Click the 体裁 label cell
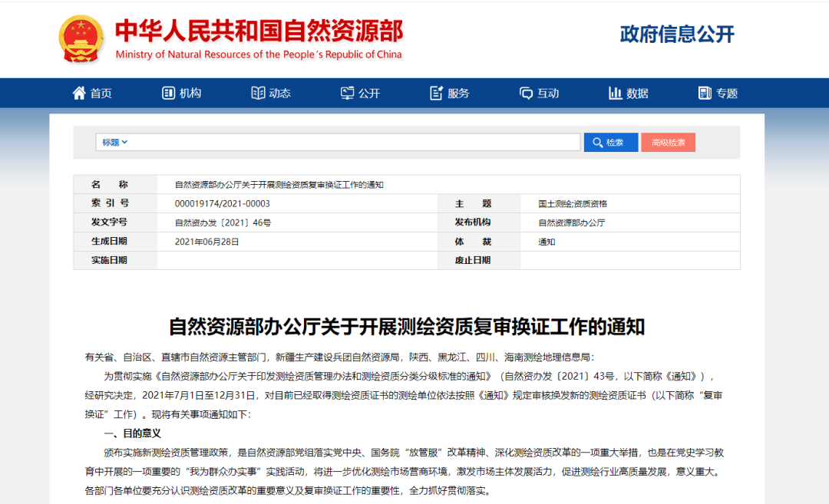829x504 pixels. (479, 242)
